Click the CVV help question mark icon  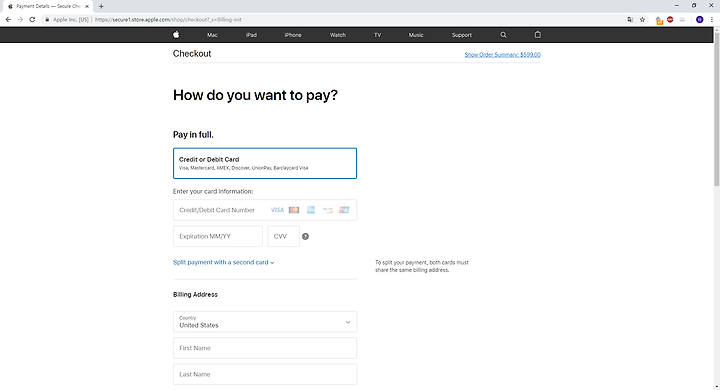(305, 237)
